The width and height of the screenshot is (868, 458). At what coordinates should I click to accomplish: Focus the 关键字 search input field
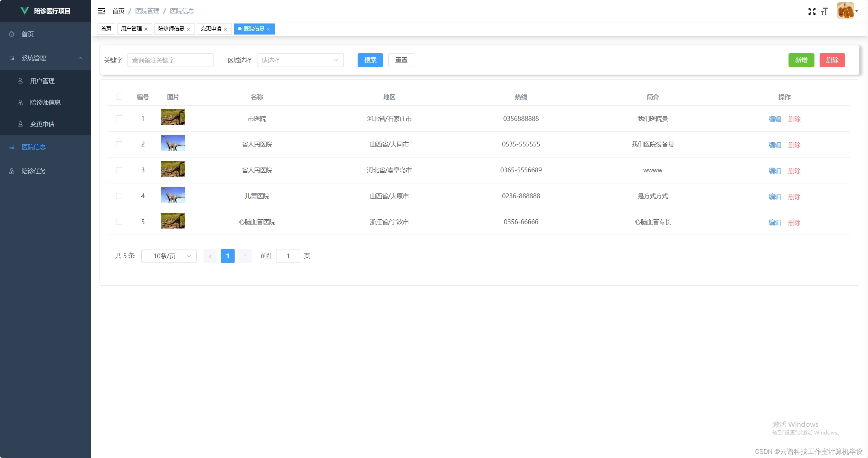click(170, 60)
